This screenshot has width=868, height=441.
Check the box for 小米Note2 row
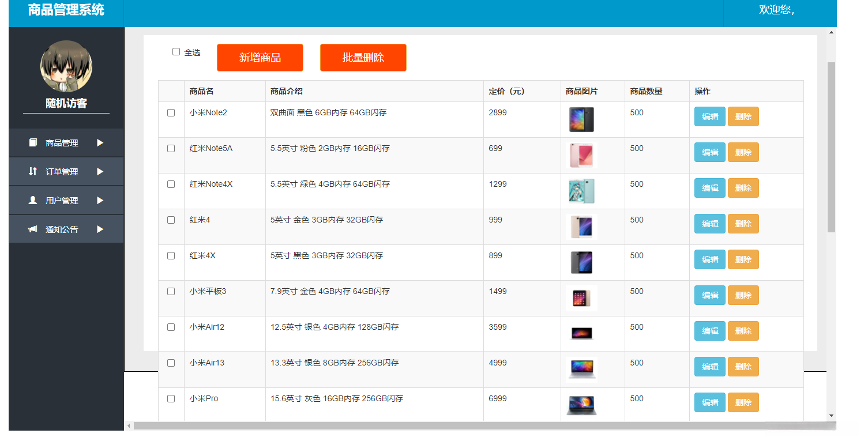171,113
